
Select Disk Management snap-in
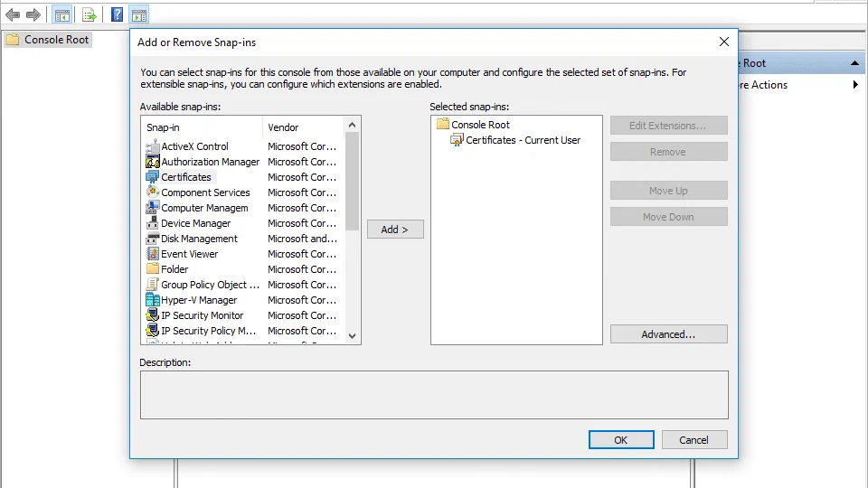(x=199, y=239)
